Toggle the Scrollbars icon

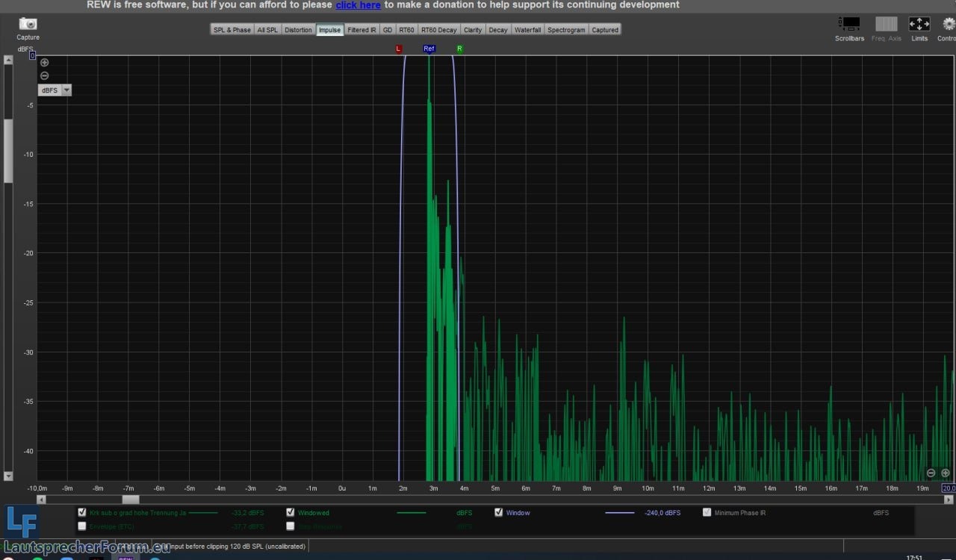(x=849, y=24)
